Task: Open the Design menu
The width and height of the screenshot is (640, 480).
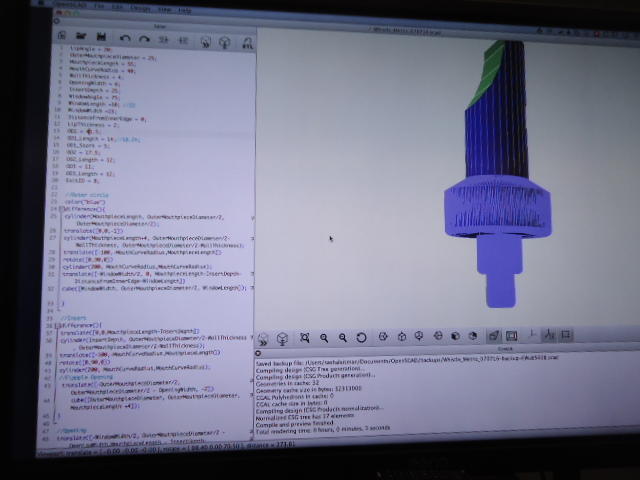Action: pos(140,8)
